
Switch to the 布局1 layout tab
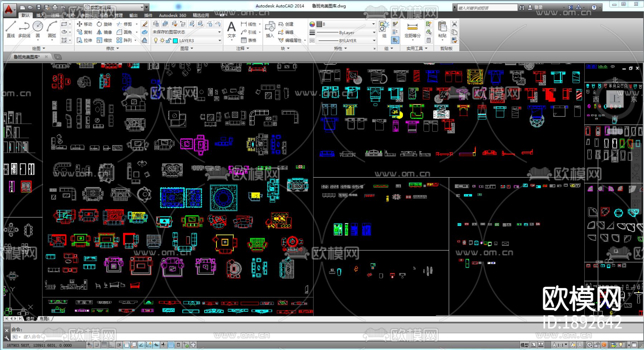tap(45, 318)
